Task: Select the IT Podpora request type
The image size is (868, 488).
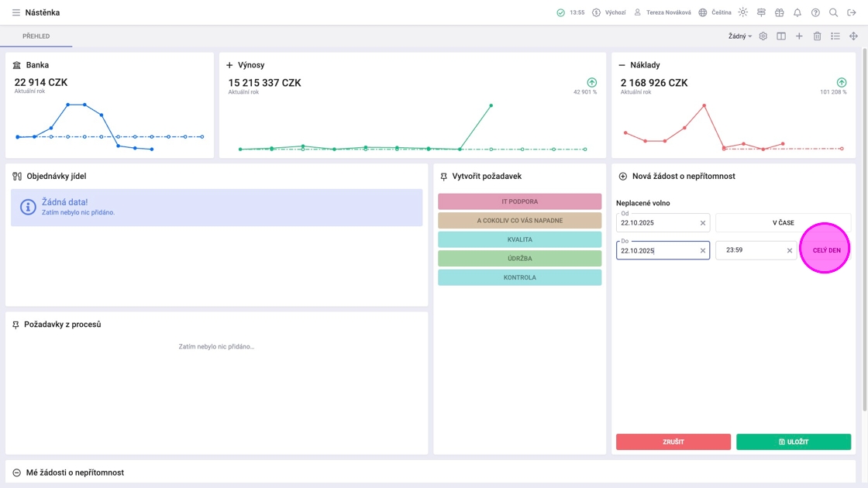Action: click(x=519, y=201)
